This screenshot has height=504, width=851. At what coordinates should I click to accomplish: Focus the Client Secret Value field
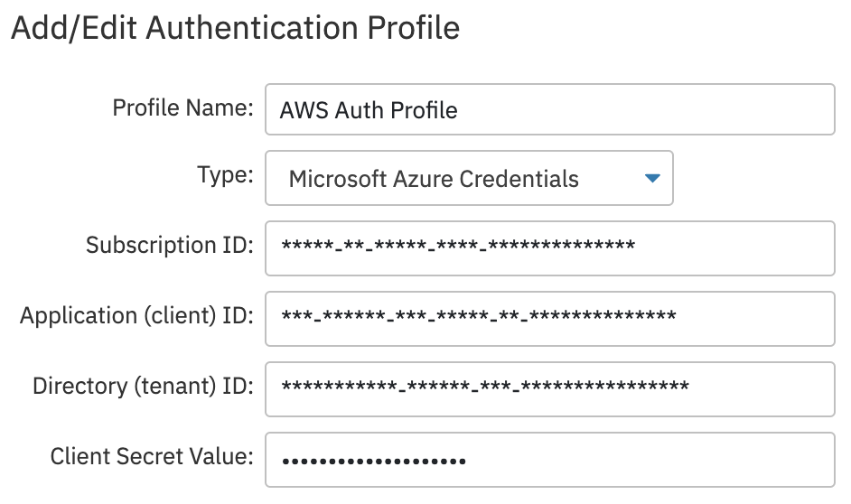click(550, 460)
